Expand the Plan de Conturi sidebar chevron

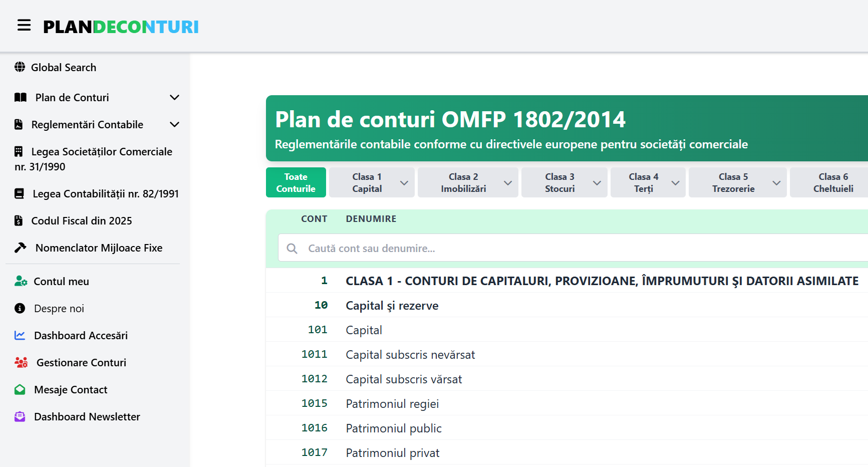coord(174,97)
